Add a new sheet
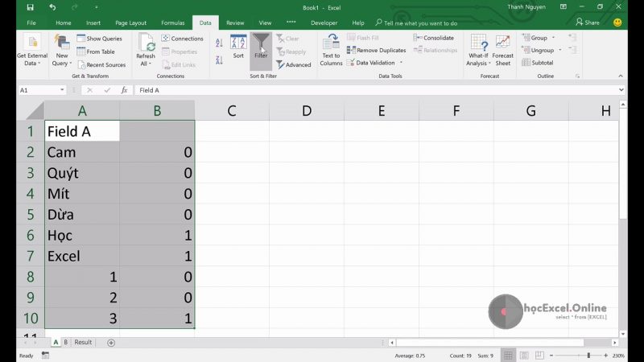644x362 pixels. (111, 343)
